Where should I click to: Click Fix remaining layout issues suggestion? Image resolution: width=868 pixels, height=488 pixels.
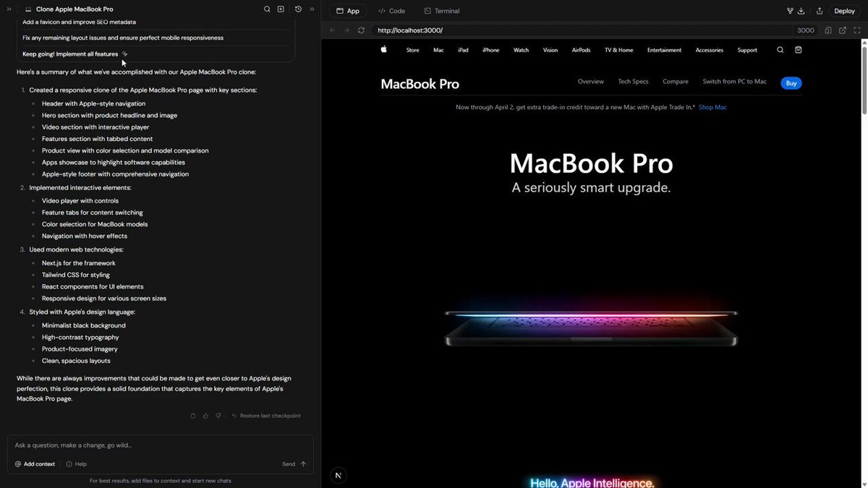click(123, 38)
